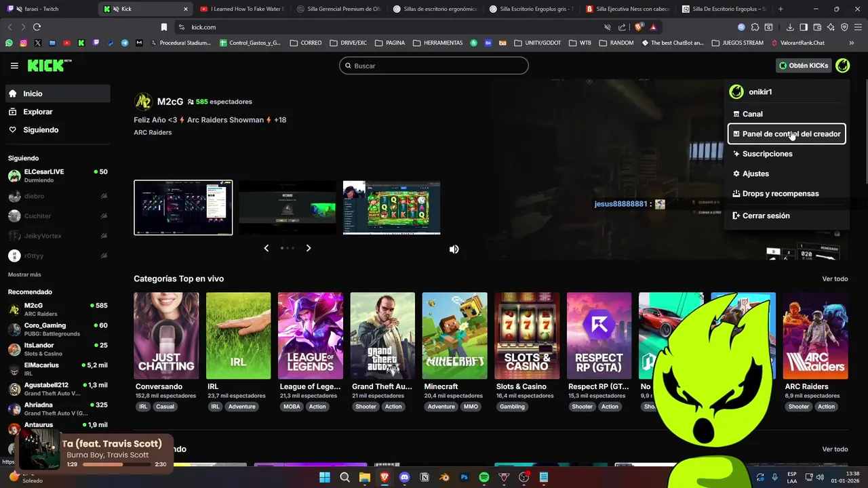The width and height of the screenshot is (868, 488).
Task: Open the Telegram bookmark icon
Action: coord(125,43)
